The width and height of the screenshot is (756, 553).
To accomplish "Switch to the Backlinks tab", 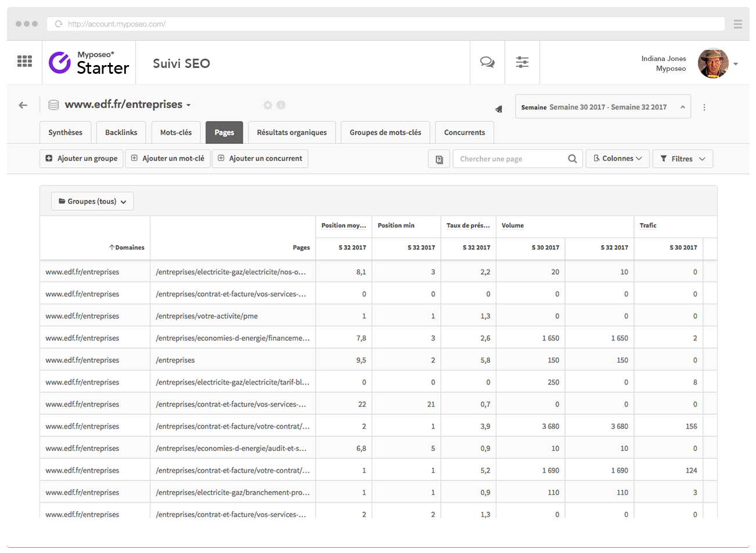I will (121, 132).
